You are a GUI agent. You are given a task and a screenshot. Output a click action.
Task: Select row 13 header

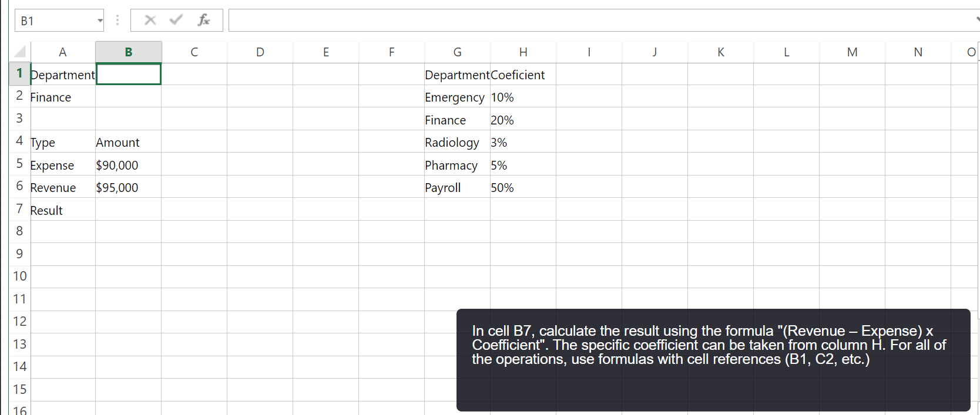point(20,345)
